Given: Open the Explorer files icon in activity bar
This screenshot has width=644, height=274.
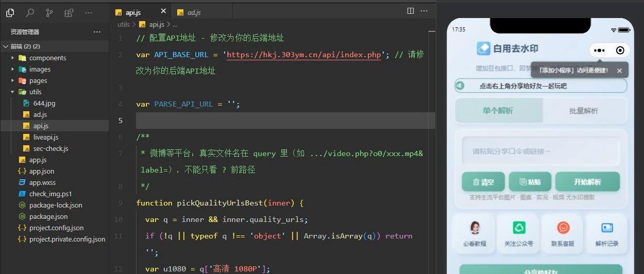Looking at the screenshot, I should [x=10, y=13].
